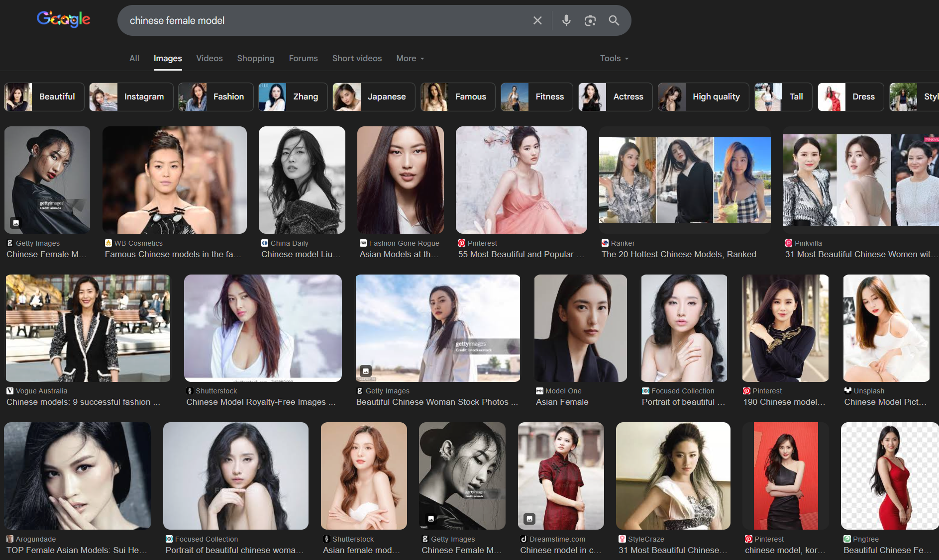View the Fashion Gone Rogue image thumbnail
This screenshot has width=939, height=560.
[401, 180]
